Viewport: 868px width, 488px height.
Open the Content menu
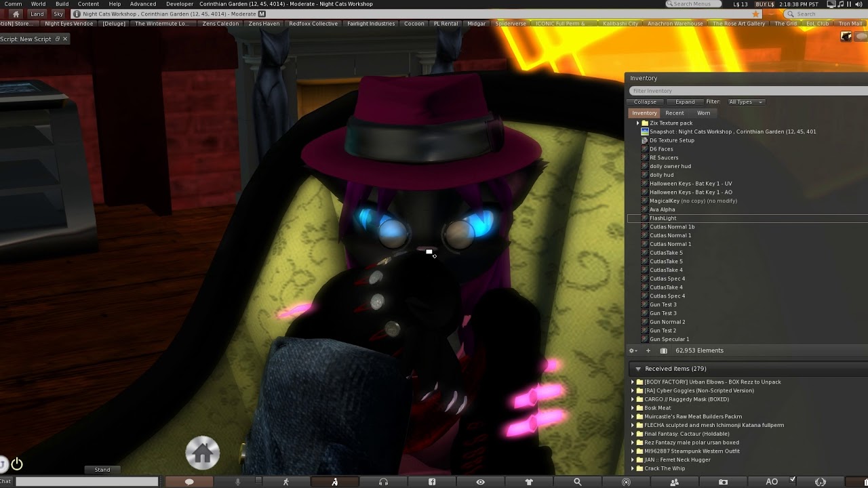(88, 4)
